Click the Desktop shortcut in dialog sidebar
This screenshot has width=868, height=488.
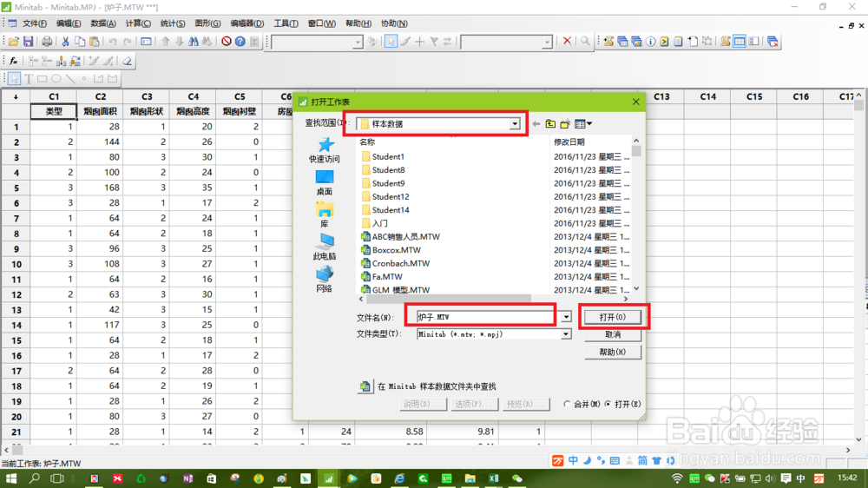pos(325,183)
